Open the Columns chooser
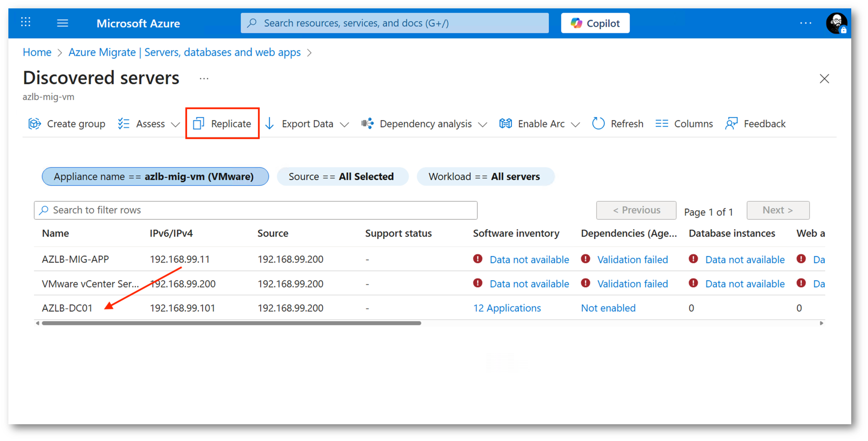The width and height of the screenshot is (868, 441). click(x=684, y=124)
